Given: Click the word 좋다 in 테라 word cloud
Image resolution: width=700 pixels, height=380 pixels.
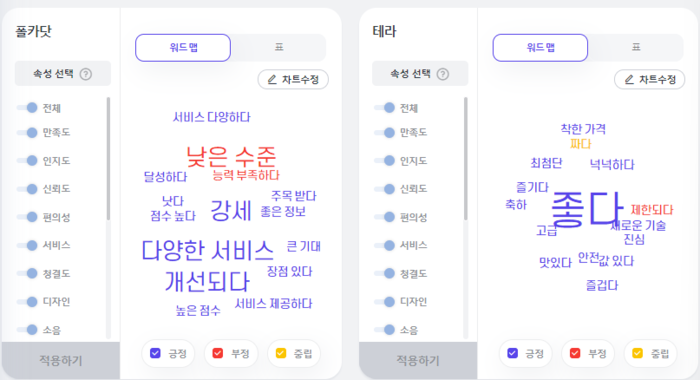Looking at the screenshot, I should click(x=587, y=209).
